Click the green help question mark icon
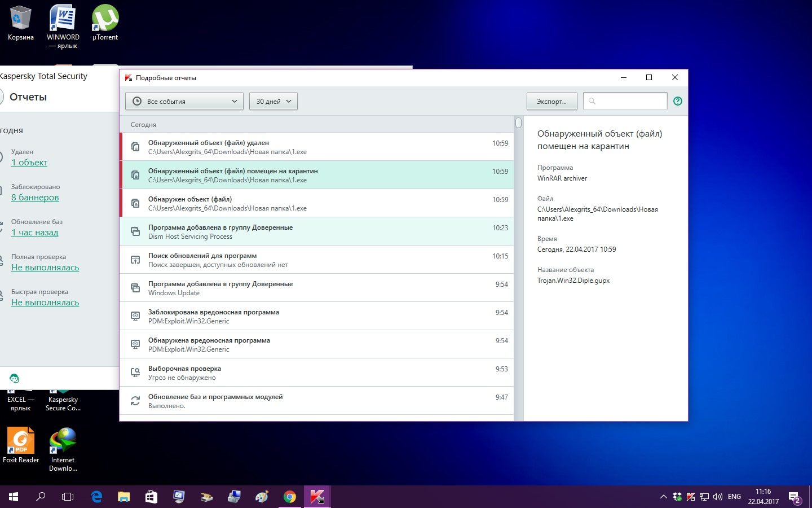The height and width of the screenshot is (508, 812). click(678, 101)
